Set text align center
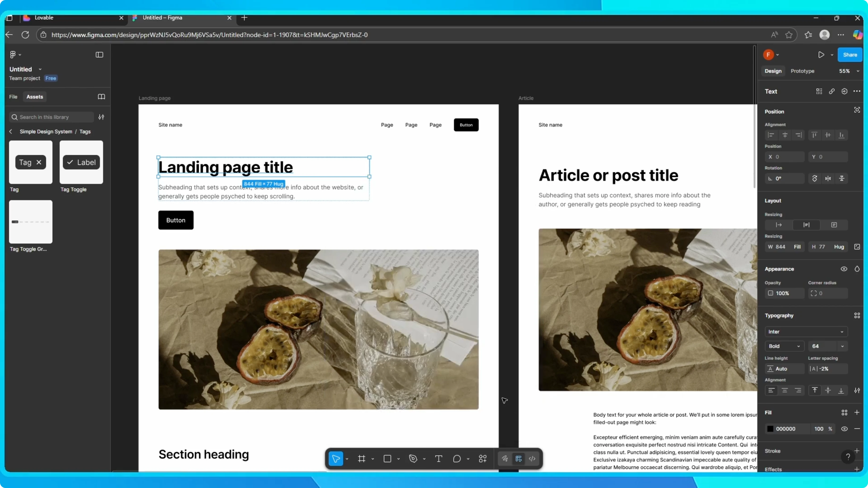 tap(785, 390)
